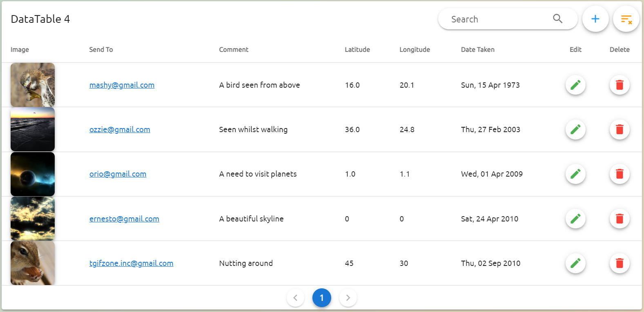
Task: Select page 1 in pagination
Action: (322, 298)
